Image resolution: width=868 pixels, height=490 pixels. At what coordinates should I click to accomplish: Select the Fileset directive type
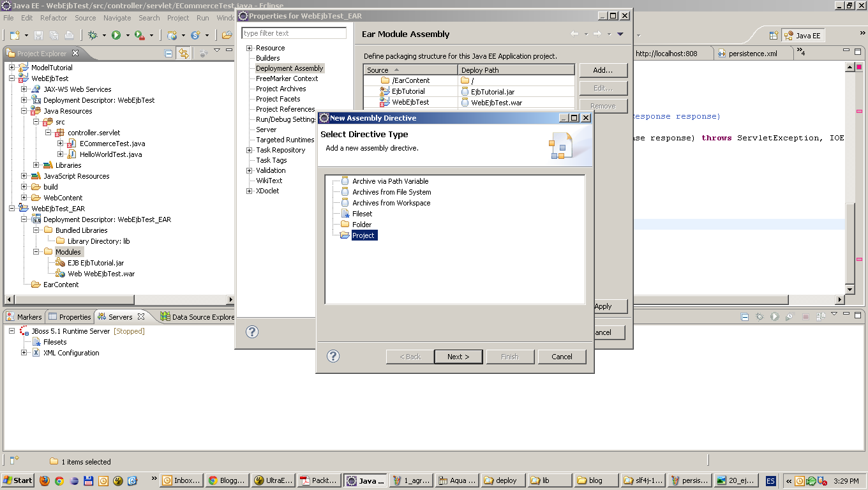tap(361, 213)
